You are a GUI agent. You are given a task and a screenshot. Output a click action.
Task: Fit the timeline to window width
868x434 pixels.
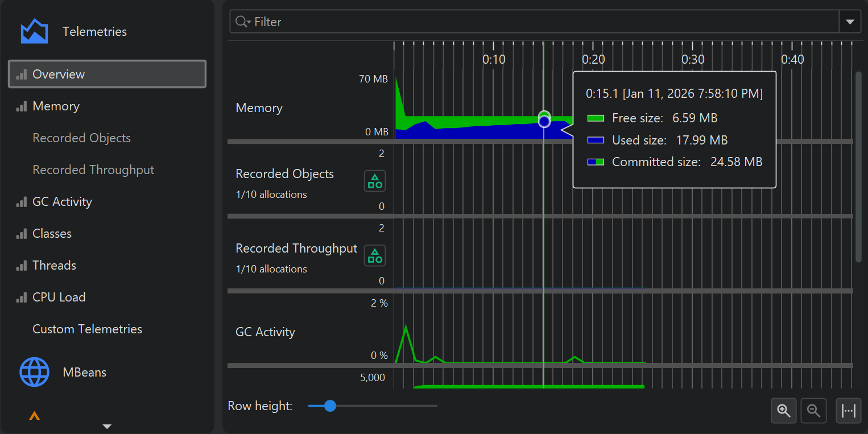[x=848, y=411]
